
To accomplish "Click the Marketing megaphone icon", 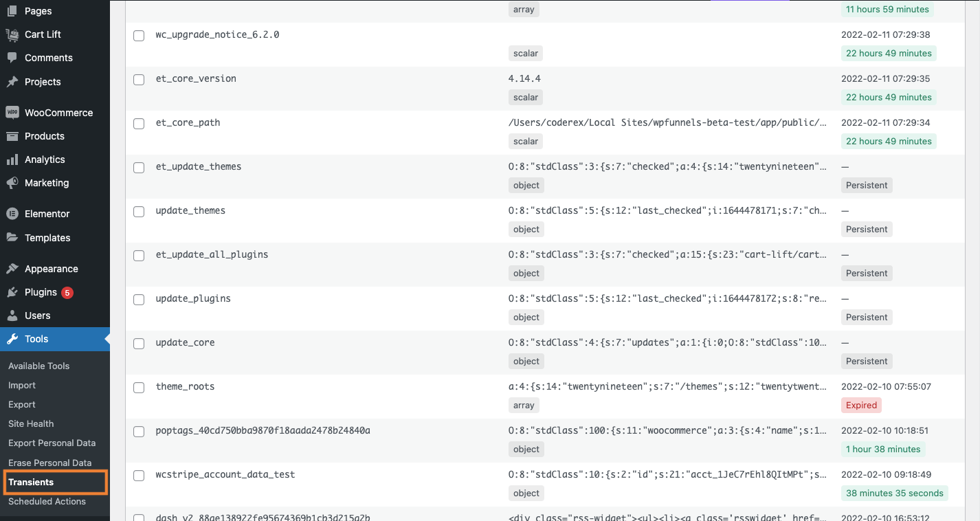I will (x=12, y=183).
